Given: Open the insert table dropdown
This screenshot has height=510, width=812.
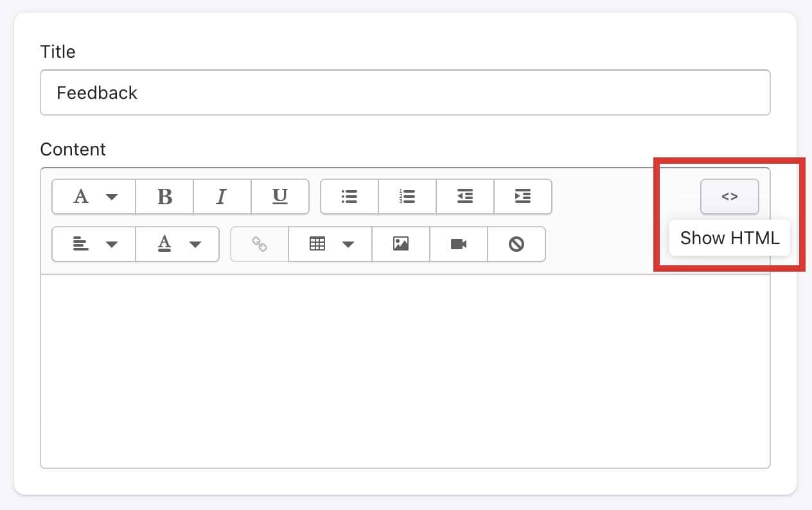Looking at the screenshot, I should click(x=330, y=244).
